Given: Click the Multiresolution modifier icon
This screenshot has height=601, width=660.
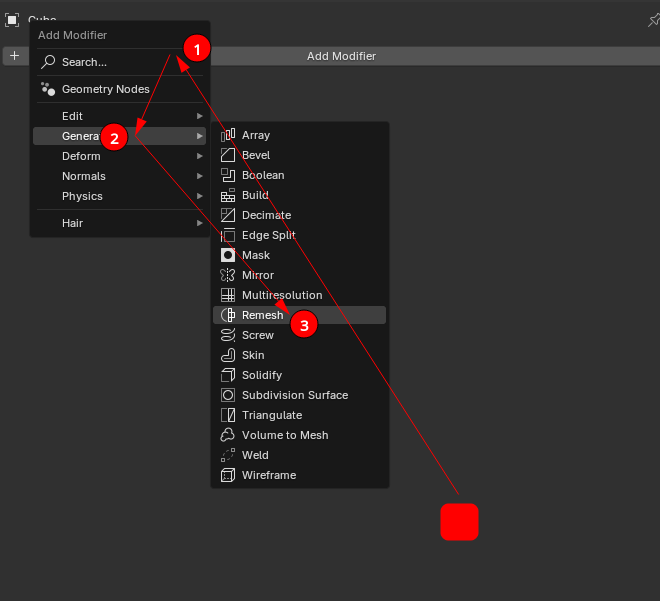Looking at the screenshot, I should pyautogui.click(x=228, y=295).
